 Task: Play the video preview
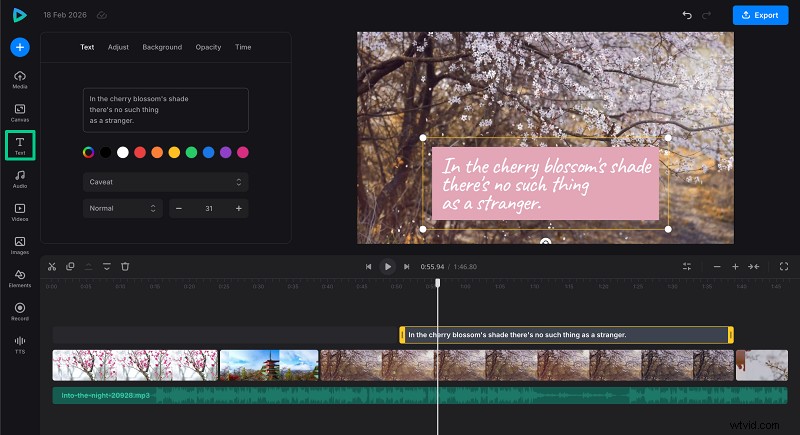[x=388, y=267]
